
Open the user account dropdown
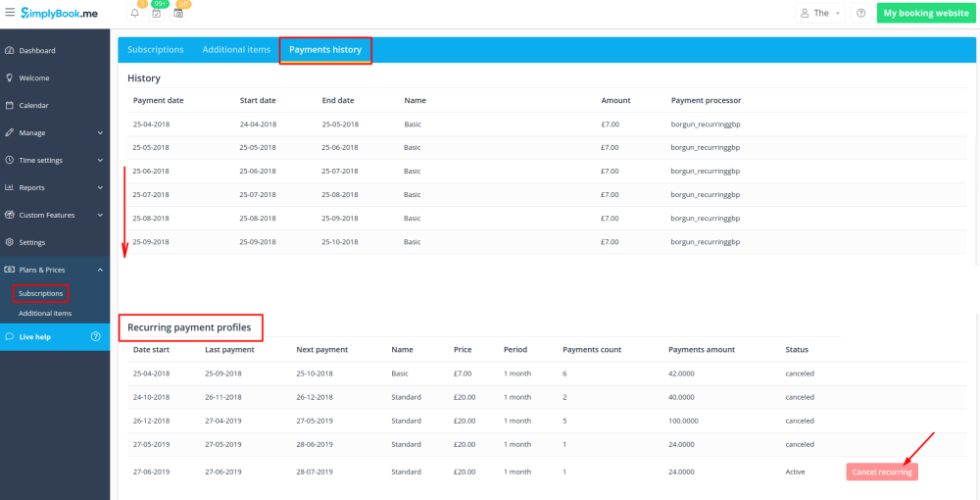click(x=821, y=14)
